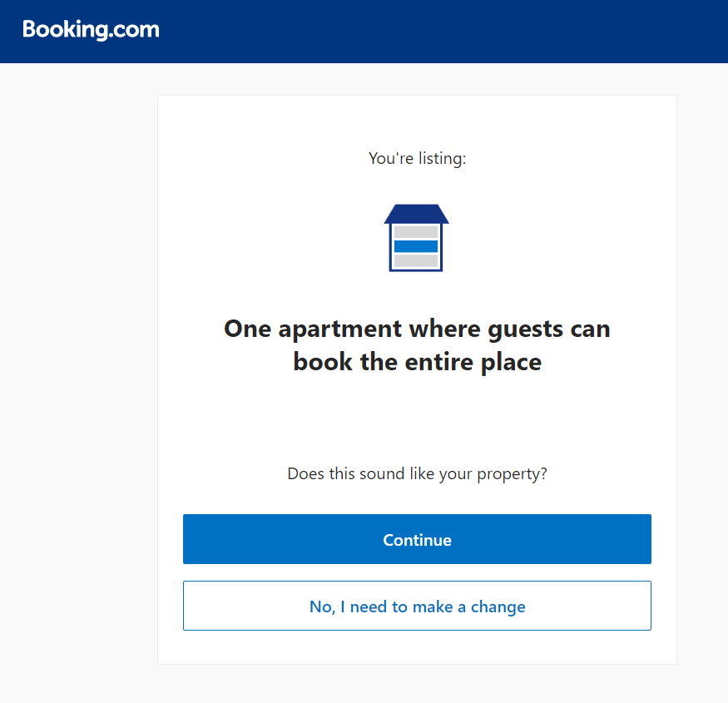Screen dimensions: 728x703
Task: Choose "No, I need to make a change"
Action: point(417,606)
